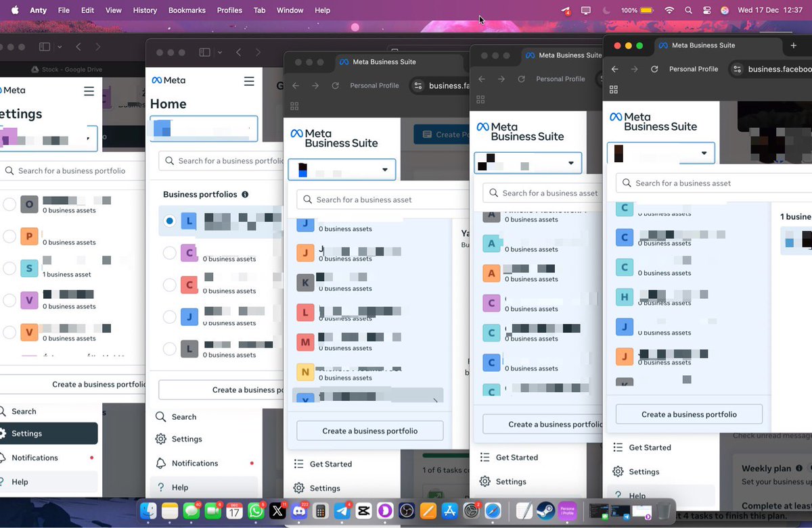812x528 pixels.
Task: Click Meta logo in the Home window
Action: 168,80
